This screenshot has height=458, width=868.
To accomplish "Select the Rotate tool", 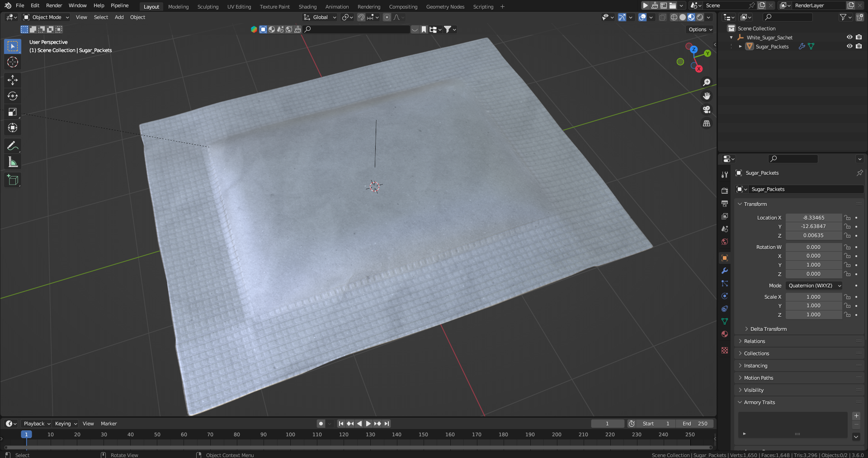I will pyautogui.click(x=13, y=96).
